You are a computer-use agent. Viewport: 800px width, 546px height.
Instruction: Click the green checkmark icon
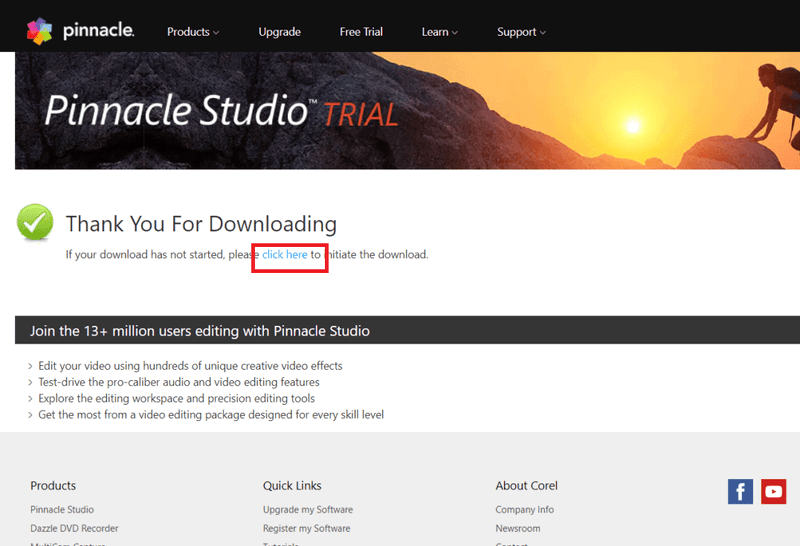(35, 222)
